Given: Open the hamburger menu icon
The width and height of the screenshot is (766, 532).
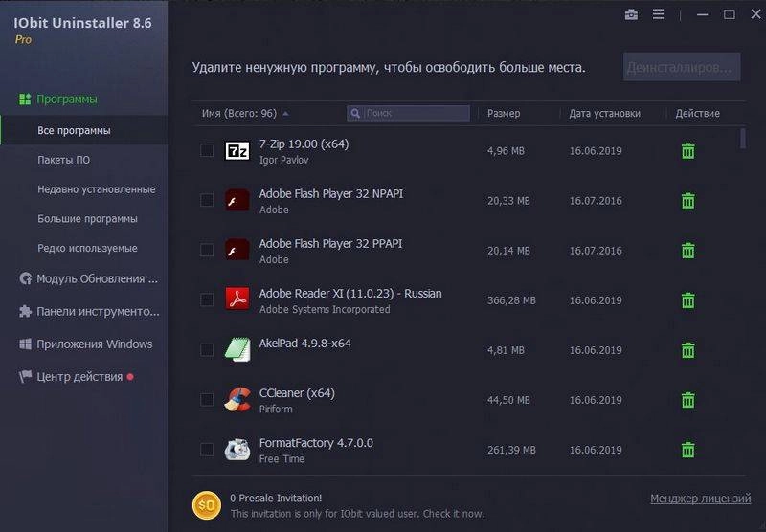Looking at the screenshot, I should (658, 14).
